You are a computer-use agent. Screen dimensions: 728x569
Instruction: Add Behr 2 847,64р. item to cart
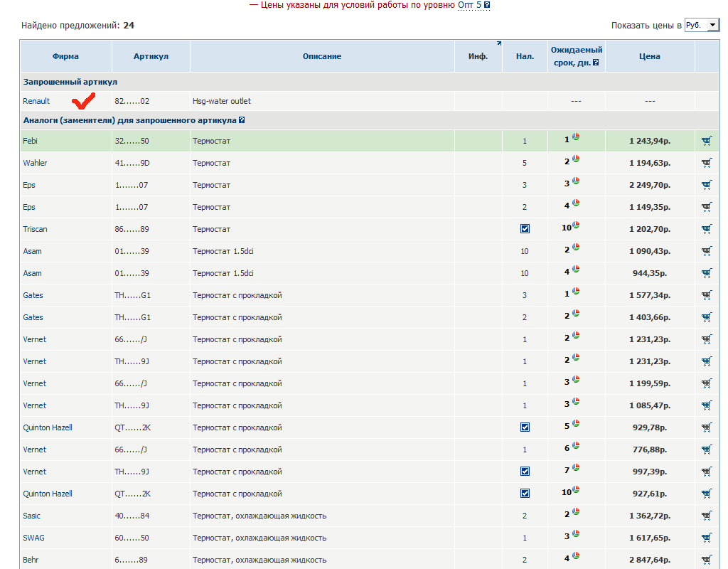point(706,560)
